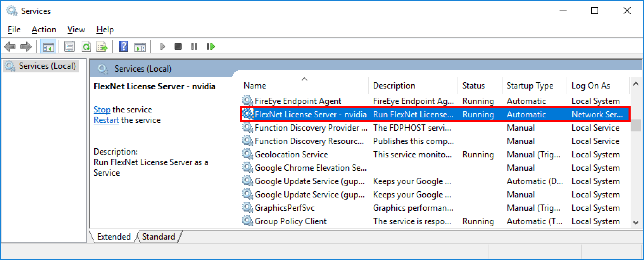This screenshot has height=260, width=644.
Task: Click the Start Service play icon
Action: [162, 46]
